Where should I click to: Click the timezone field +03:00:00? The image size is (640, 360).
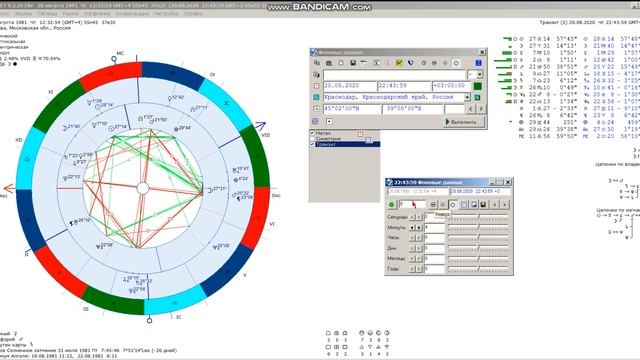[451, 86]
